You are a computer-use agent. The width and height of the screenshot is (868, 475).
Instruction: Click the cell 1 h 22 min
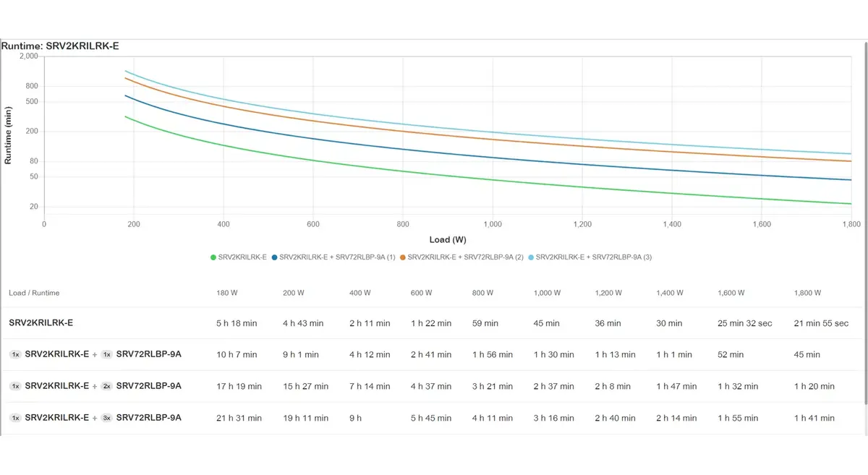431,323
